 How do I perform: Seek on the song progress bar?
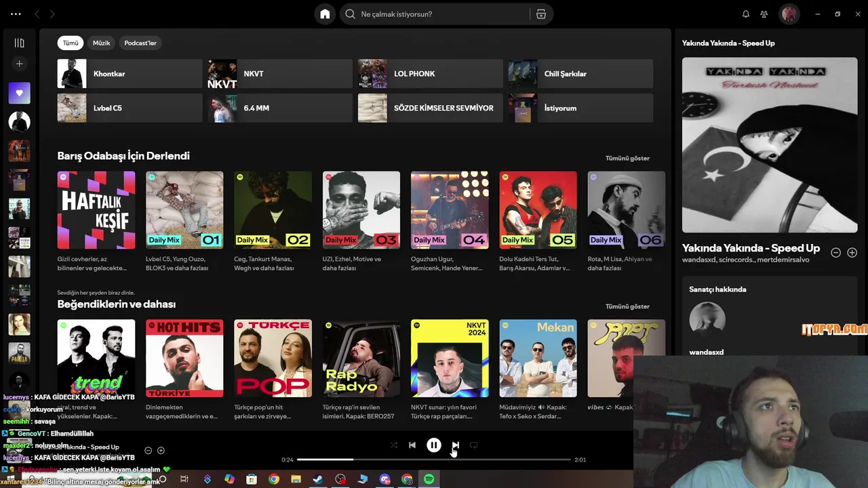(434, 460)
